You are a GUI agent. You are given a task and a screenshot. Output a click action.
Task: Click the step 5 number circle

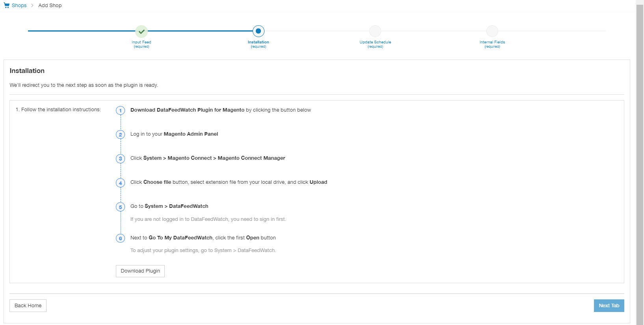pos(121,207)
